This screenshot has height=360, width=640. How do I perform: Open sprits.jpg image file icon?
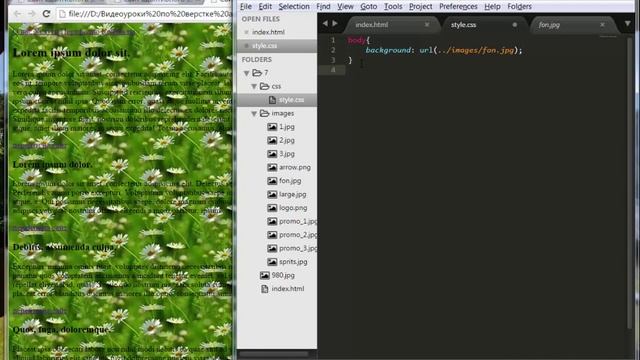pos(272,262)
